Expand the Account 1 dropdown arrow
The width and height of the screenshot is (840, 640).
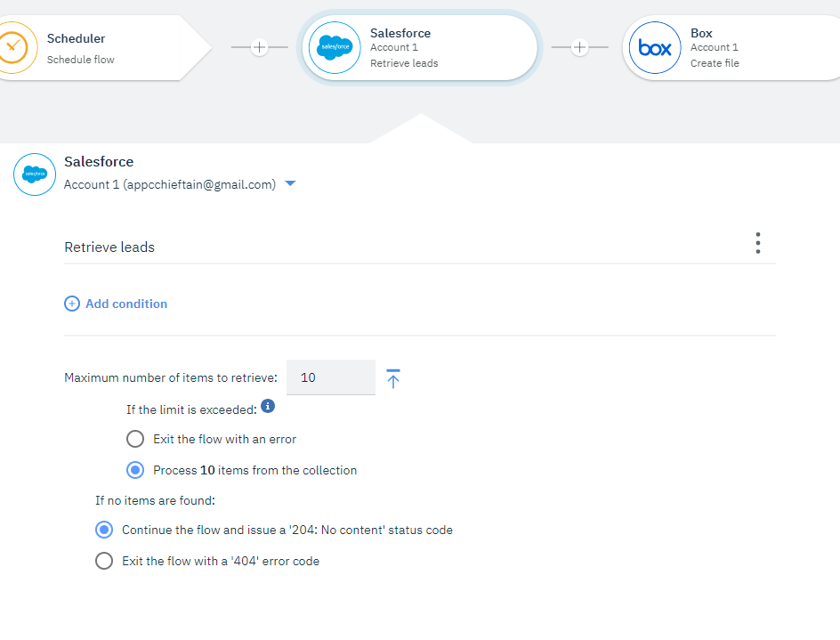[x=290, y=184]
